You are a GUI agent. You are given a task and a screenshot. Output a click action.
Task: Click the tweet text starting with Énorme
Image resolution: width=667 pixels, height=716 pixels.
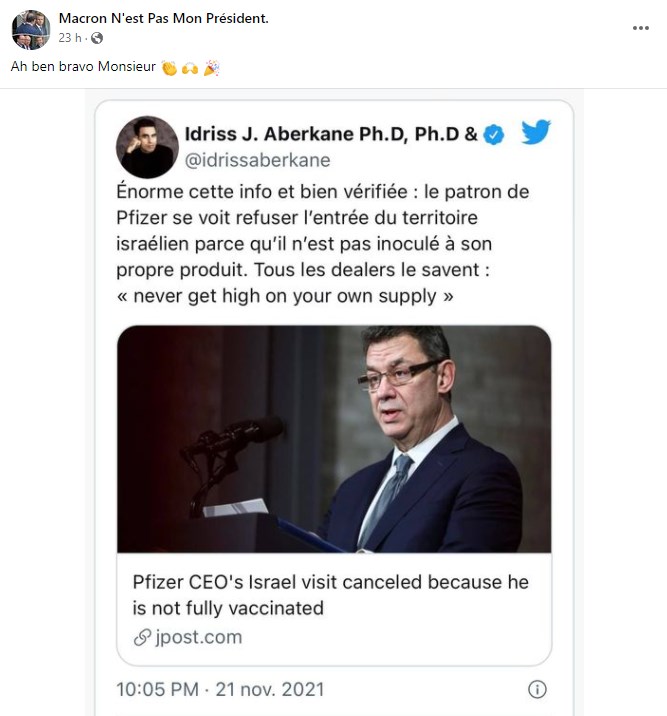pyautogui.click(x=322, y=243)
